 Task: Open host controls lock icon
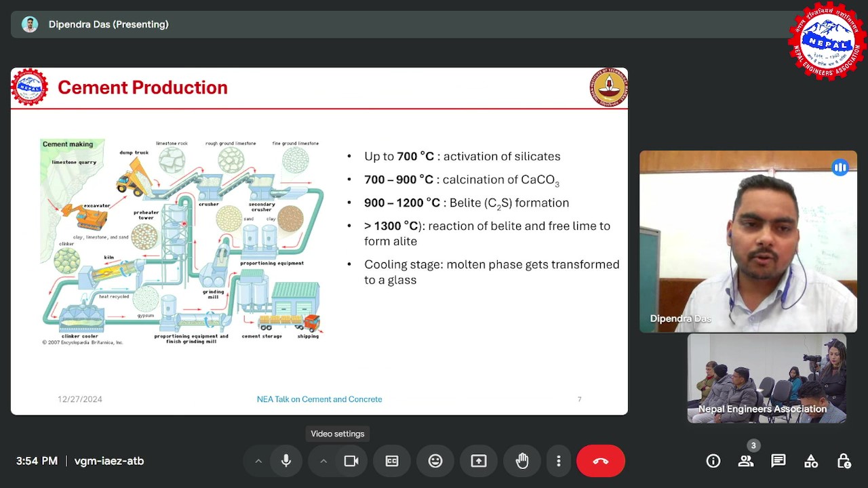pyautogui.click(x=844, y=461)
